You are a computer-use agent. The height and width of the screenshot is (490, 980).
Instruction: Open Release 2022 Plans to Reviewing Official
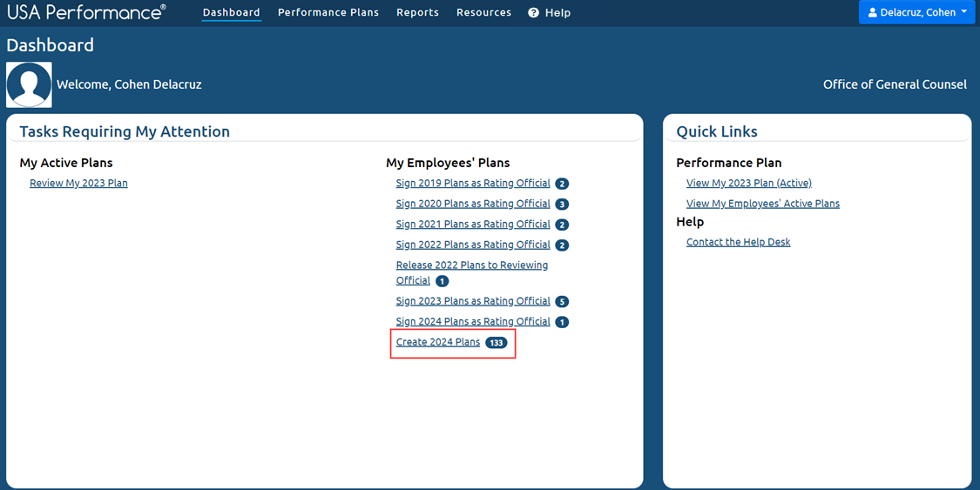(x=472, y=272)
